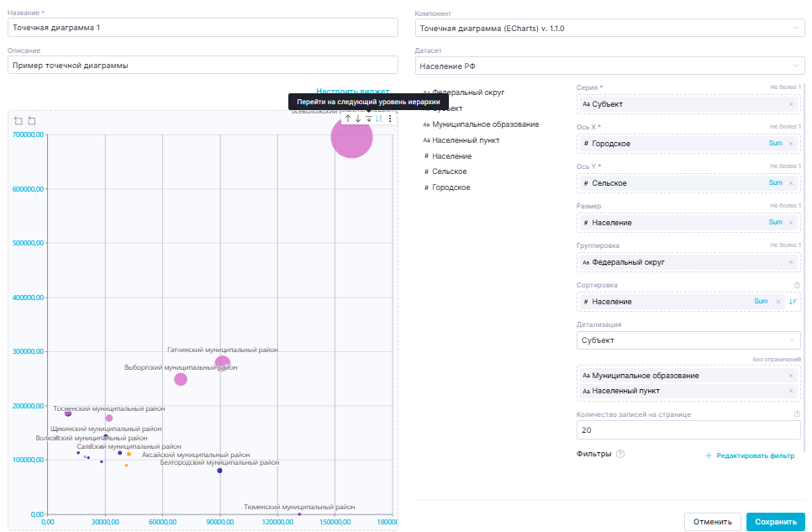This screenshot has height=532, width=812.
Task: Click the first zoom-area icon in chart corner
Action: (x=18, y=121)
